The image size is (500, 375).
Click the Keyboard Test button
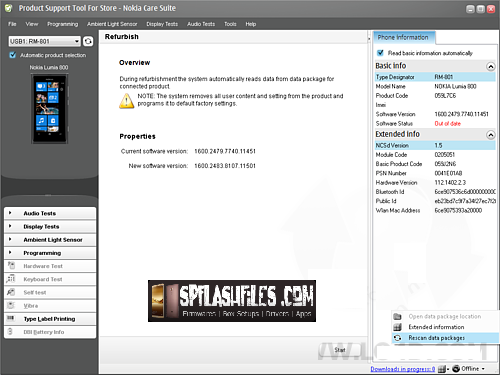50,279
